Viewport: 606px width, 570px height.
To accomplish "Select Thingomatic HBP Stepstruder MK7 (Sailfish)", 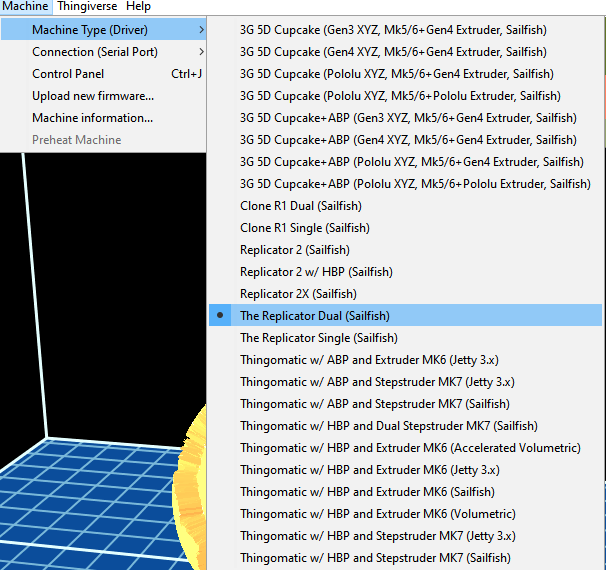I will (x=405, y=558).
